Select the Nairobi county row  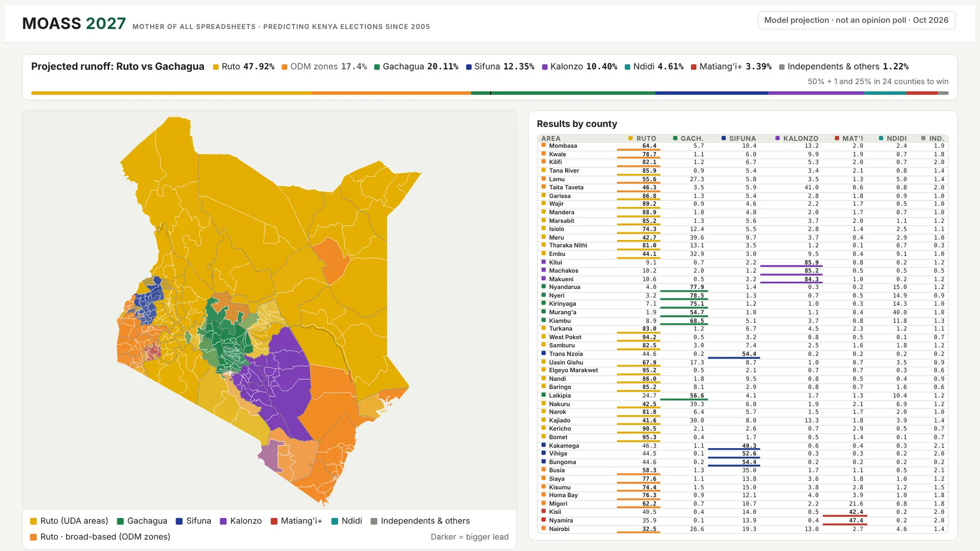tap(743, 529)
